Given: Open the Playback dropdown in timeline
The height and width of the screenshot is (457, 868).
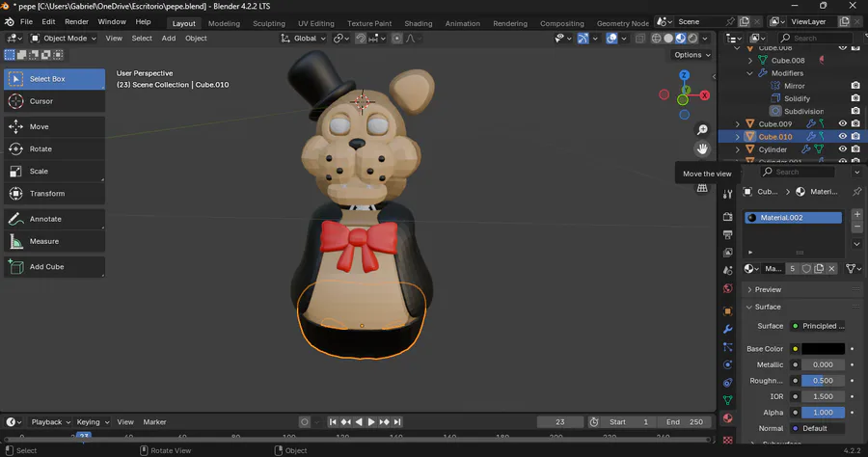Looking at the screenshot, I should pos(50,422).
